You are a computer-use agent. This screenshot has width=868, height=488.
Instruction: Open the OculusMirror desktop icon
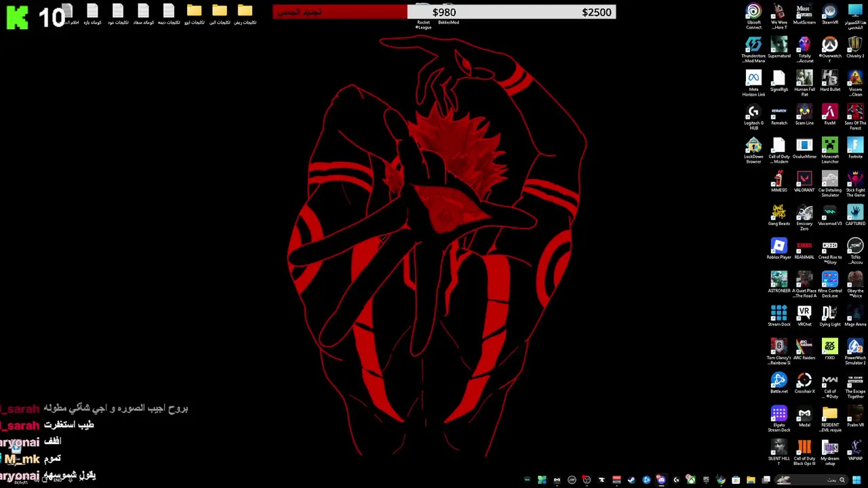(x=804, y=148)
